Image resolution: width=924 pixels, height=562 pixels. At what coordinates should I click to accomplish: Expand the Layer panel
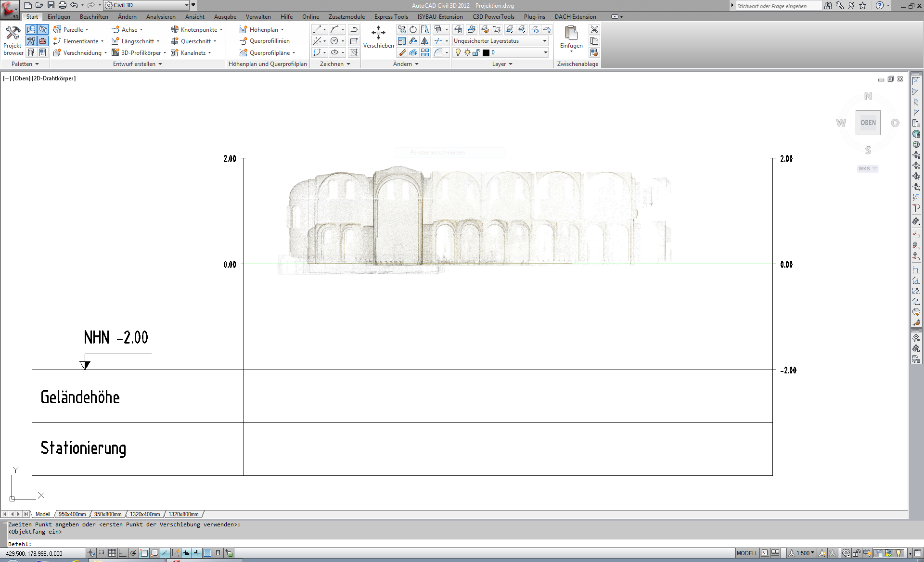[x=502, y=64]
